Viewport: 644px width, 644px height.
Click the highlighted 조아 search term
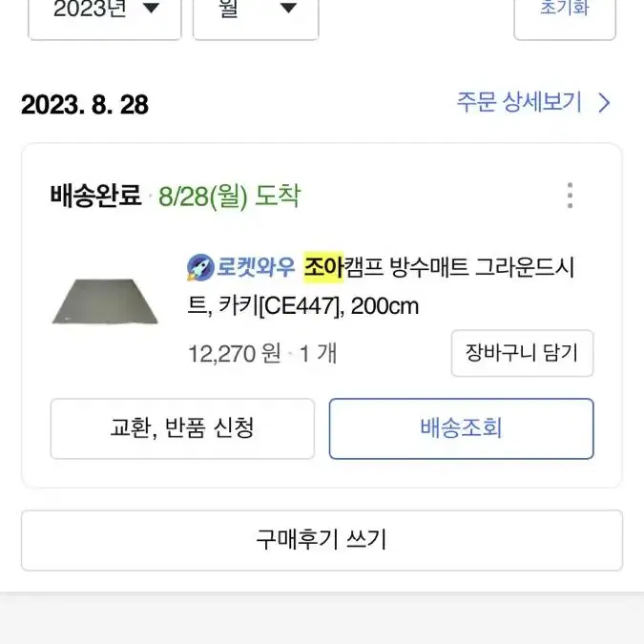pos(323,267)
